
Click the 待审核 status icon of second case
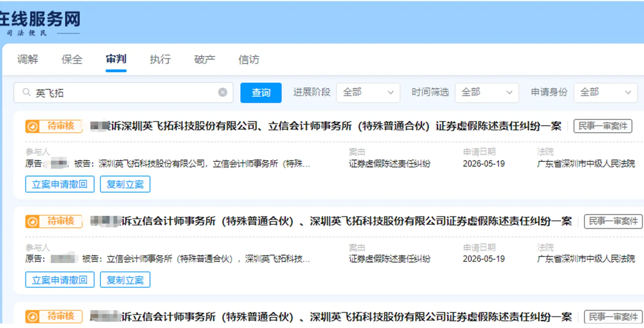point(32,221)
